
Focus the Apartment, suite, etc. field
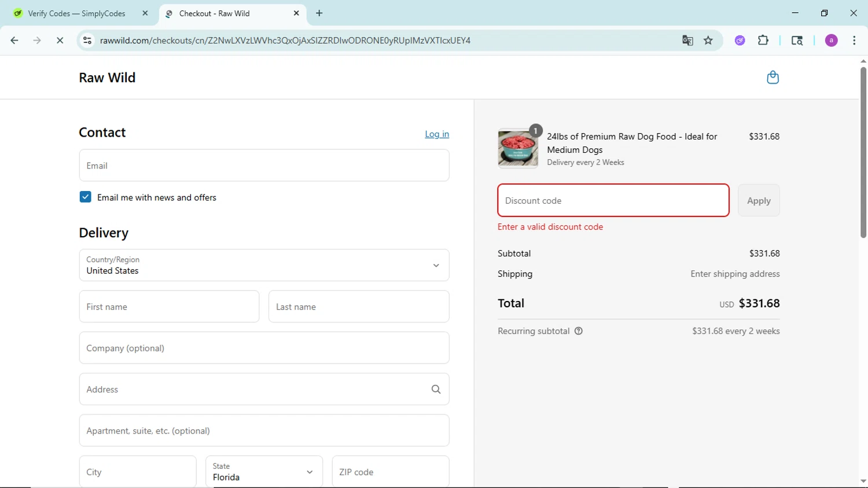pos(264,431)
